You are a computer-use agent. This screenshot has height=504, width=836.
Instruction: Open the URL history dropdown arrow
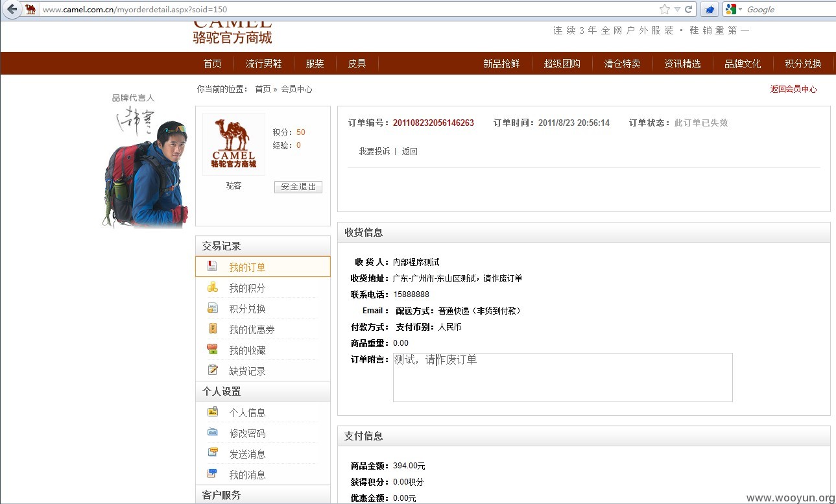click(x=677, y=10)
